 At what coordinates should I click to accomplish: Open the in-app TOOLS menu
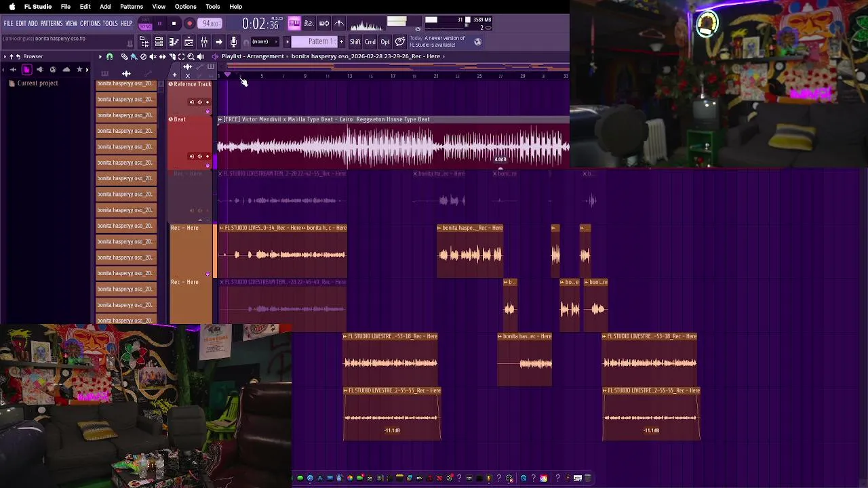click(x=111, y=23)
